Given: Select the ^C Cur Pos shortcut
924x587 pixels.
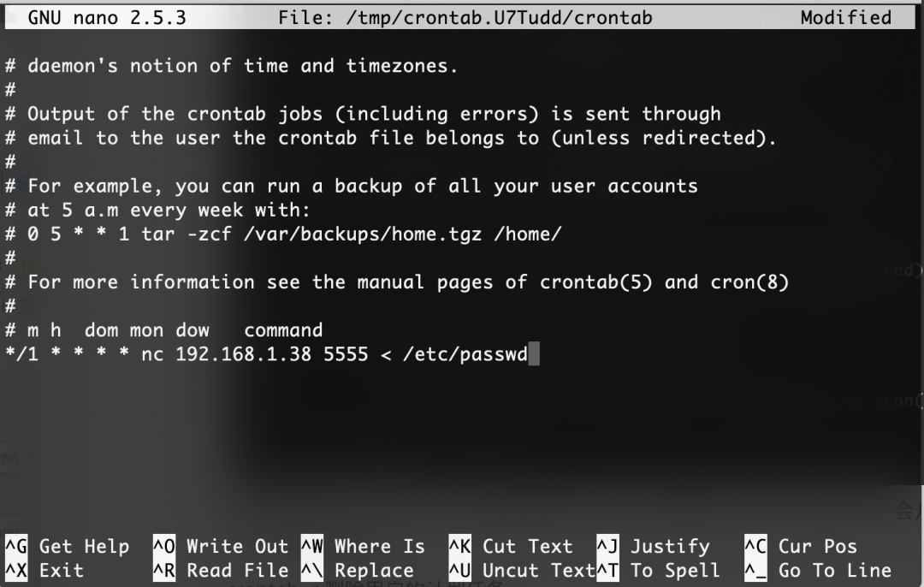Looking at the screenshot, I should [x=801, y=546].
